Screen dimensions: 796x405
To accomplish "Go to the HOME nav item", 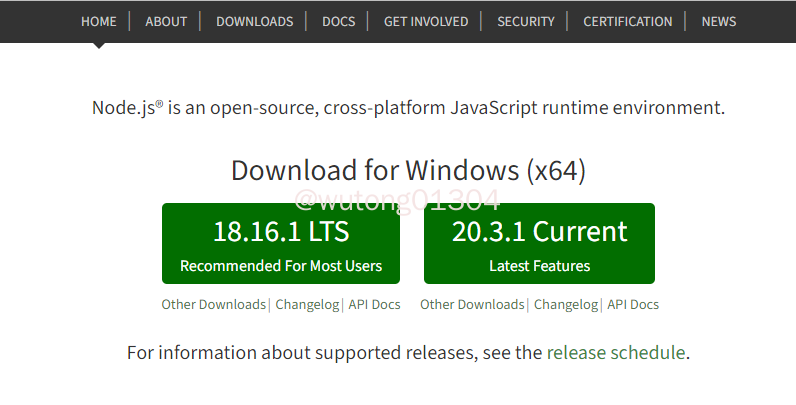I will pos(98,21).
